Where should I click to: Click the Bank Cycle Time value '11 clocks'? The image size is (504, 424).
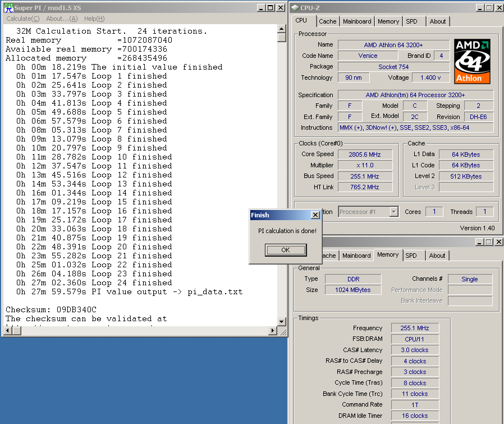[x=415, y=394]
